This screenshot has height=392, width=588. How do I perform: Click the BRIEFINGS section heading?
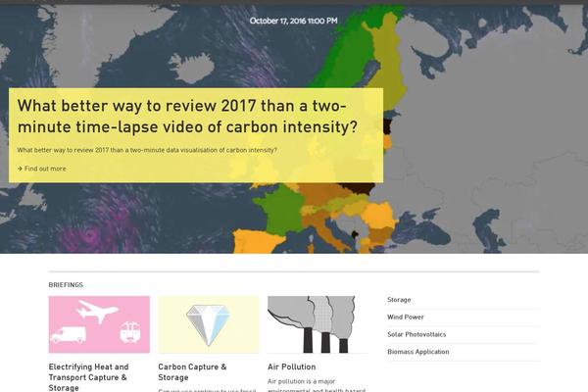point(66,285)
